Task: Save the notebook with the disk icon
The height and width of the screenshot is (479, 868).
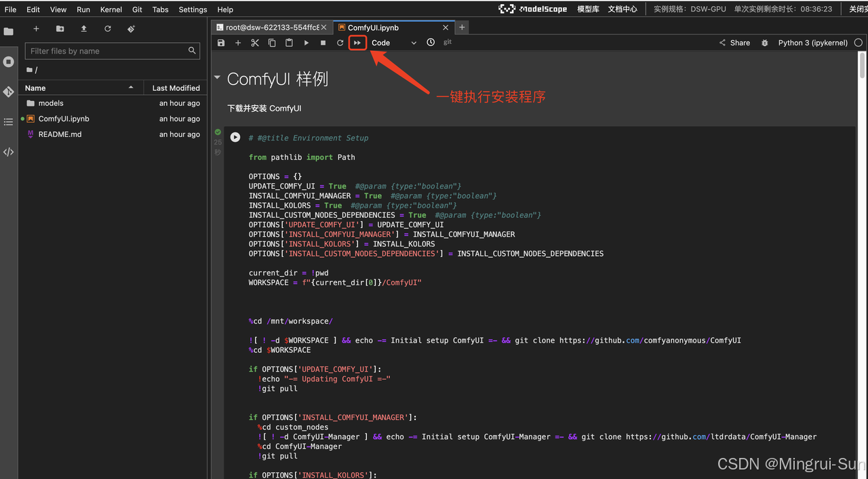Action: coord(221,43)
